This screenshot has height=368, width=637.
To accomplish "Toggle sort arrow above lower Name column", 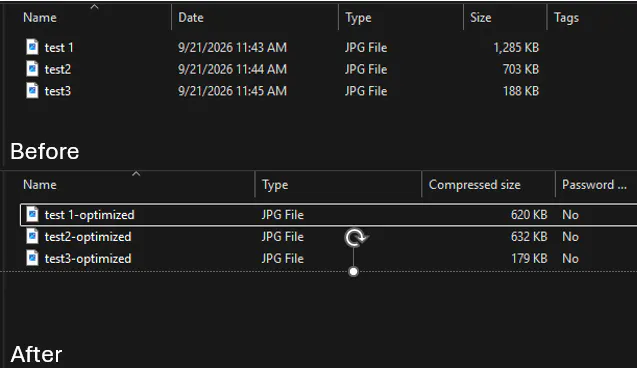I will click(x=136, y=174).
